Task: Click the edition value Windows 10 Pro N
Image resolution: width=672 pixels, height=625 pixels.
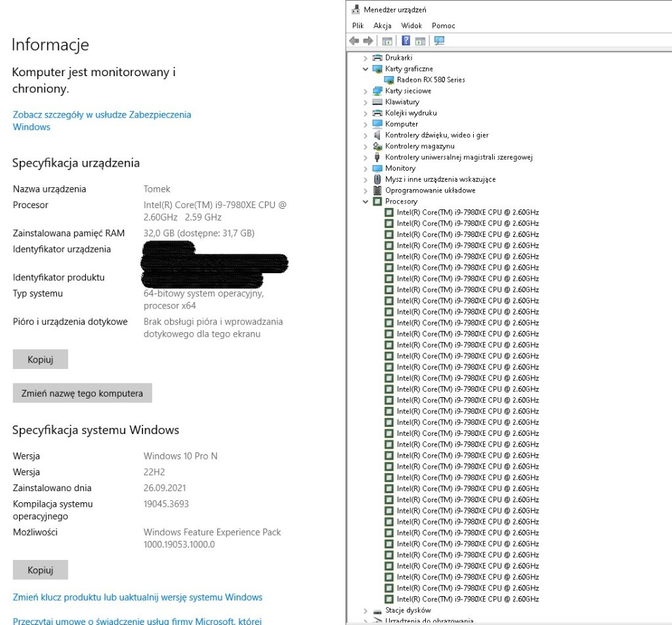Action: click(x=180, y=456)
